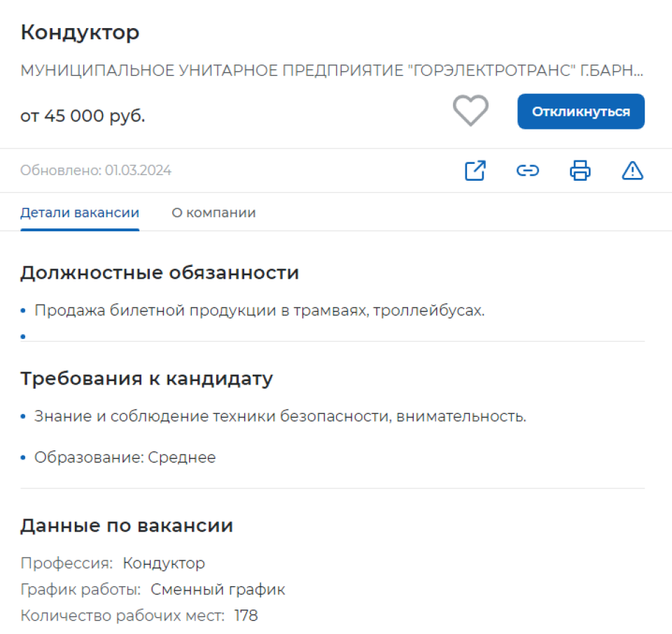Select the Профессия value Кондуктор

(163, 563)
